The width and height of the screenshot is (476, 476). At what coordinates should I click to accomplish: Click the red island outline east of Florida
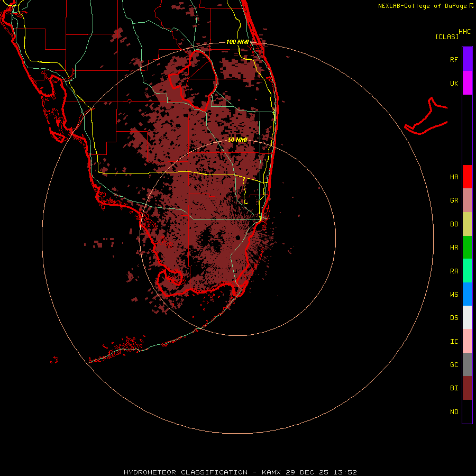tap(426, 116)
